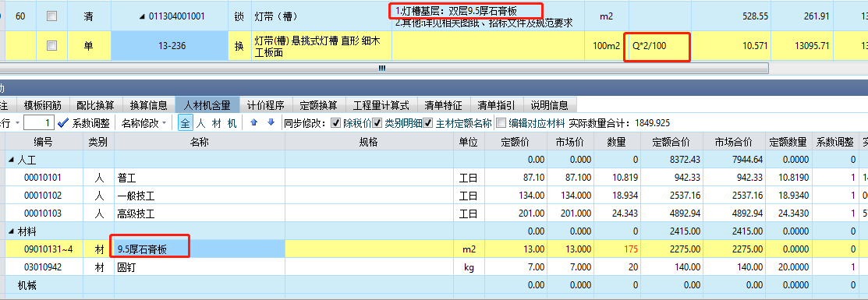Collapse the 人工 group
Screen dimensions: 868x300
12,161
